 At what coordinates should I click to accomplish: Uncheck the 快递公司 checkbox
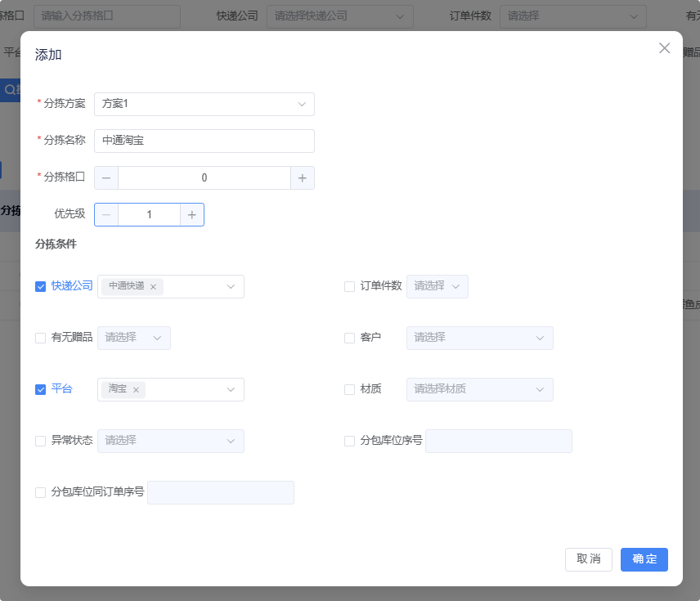[41, 287]
